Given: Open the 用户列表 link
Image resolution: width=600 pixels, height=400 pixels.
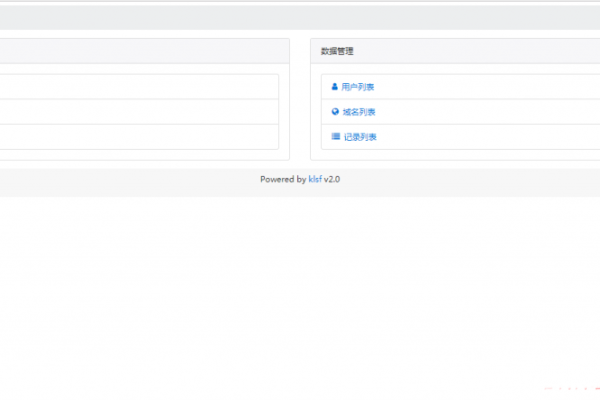Looking at the screenshot, I should click(x=358, y=87).
